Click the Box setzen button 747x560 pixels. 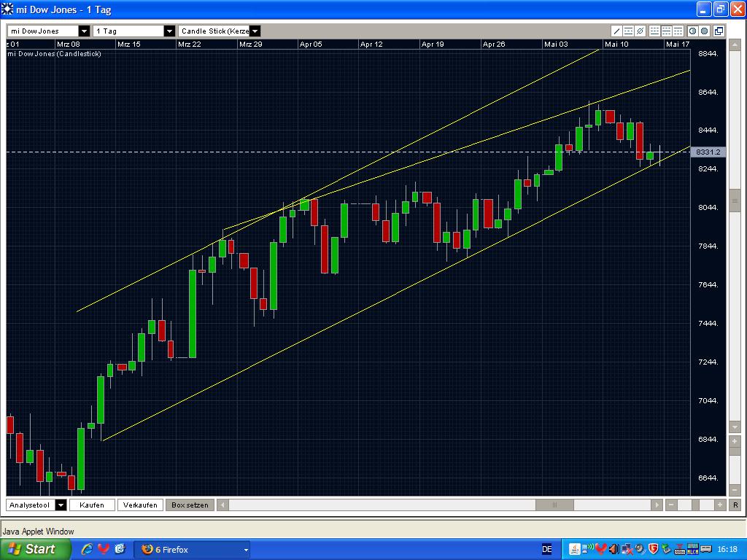(x=190, y=505)
